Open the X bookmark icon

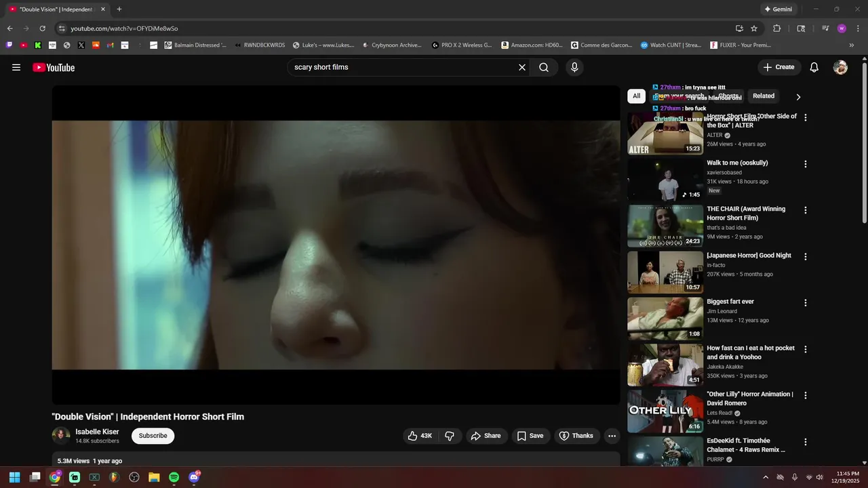click(x=81, y=45)
